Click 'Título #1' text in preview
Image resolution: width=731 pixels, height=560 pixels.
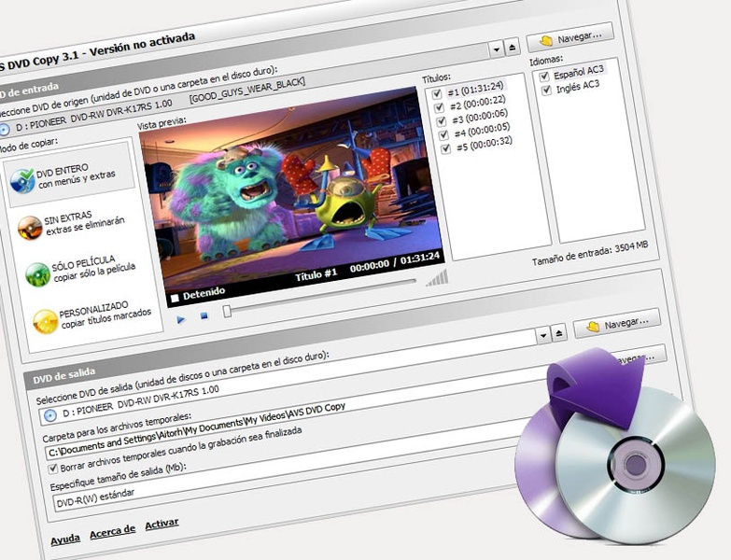pos(316,275)
